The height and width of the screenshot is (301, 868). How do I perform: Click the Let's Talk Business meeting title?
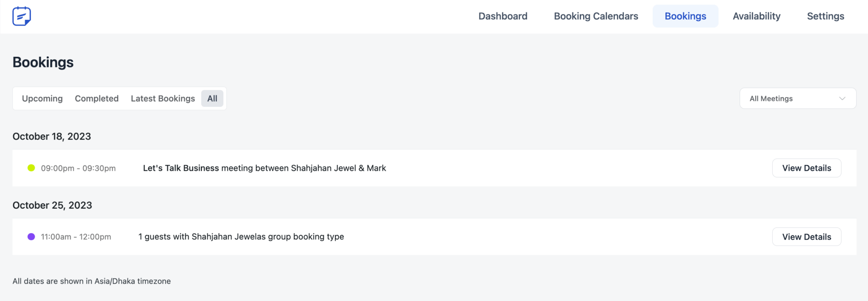pyautogui.click(x=181, y=168)
